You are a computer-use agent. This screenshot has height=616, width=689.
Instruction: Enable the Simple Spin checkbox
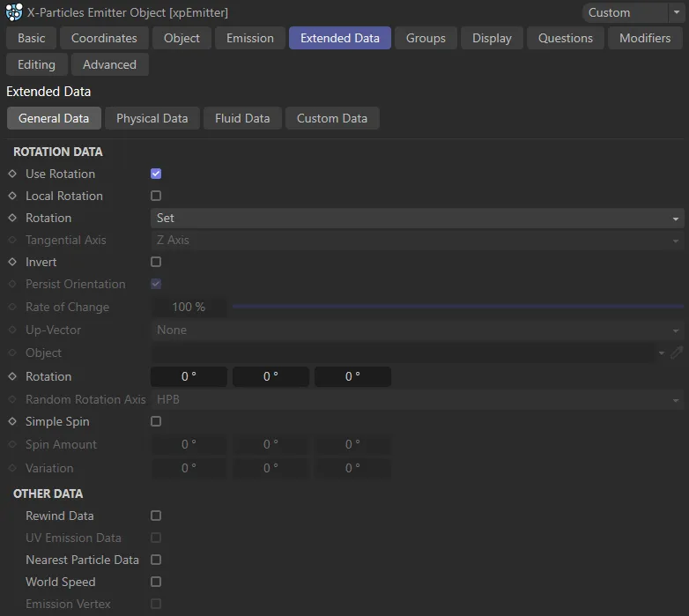point(156,421)
